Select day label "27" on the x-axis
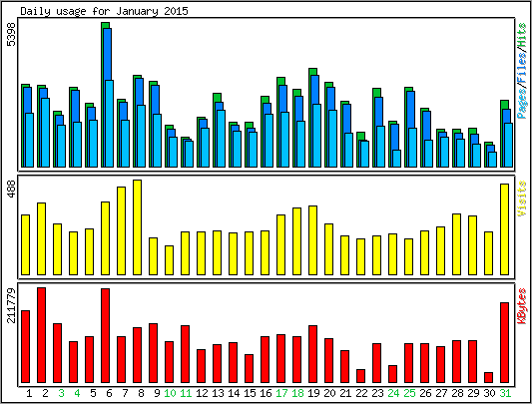 click(441, 393)
